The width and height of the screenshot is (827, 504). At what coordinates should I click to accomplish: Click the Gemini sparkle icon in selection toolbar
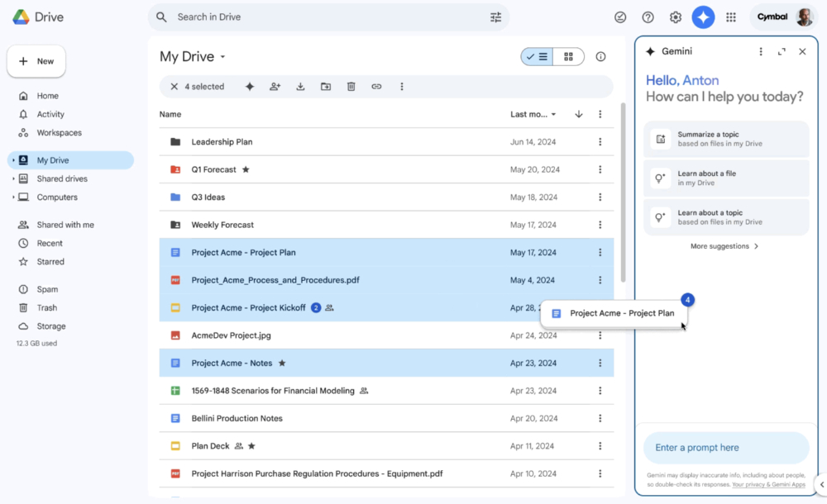[250, 87]
